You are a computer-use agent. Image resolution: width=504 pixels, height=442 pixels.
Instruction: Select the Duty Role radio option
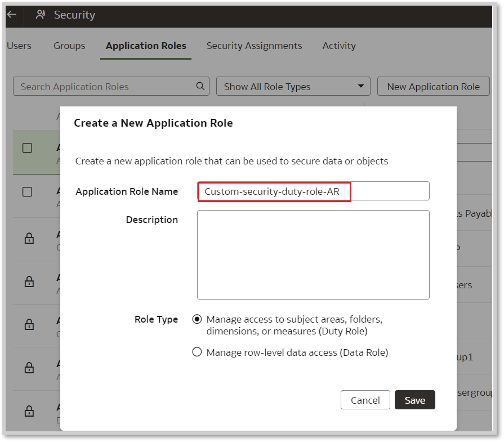pyautogui.click(x=197, y=319)
